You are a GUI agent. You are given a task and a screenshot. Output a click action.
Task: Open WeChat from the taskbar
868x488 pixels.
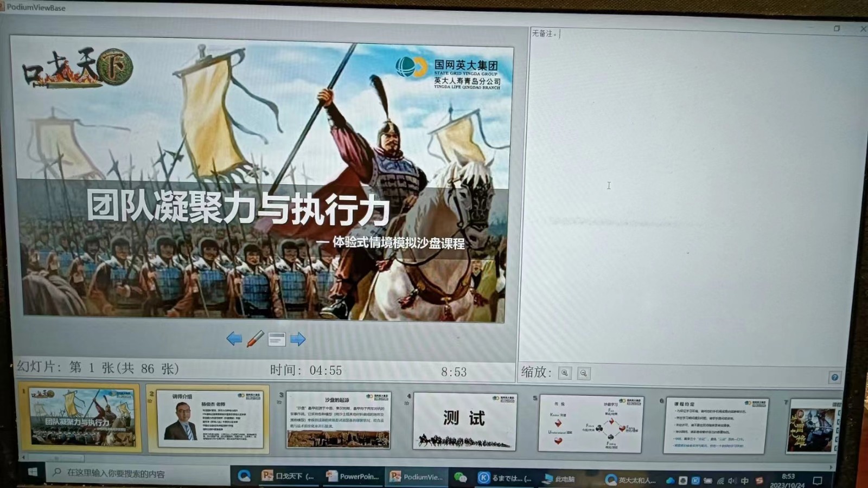pos(461,477)
